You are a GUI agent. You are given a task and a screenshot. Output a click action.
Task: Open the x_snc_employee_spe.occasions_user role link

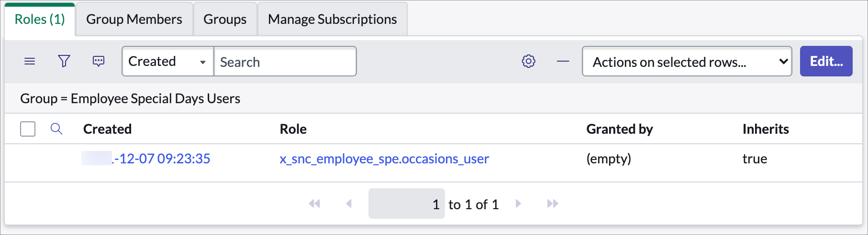pyautogui.click(x=384, y=159)
